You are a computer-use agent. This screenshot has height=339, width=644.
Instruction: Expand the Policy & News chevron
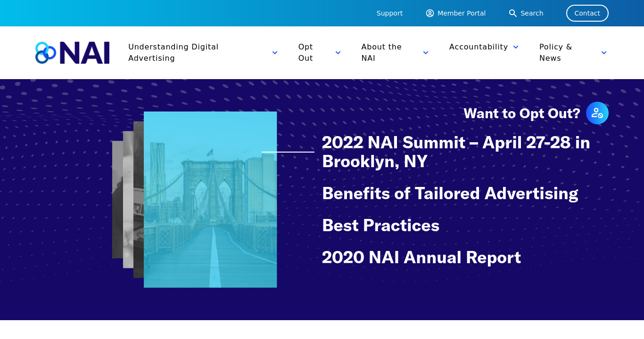click(604, 53)
